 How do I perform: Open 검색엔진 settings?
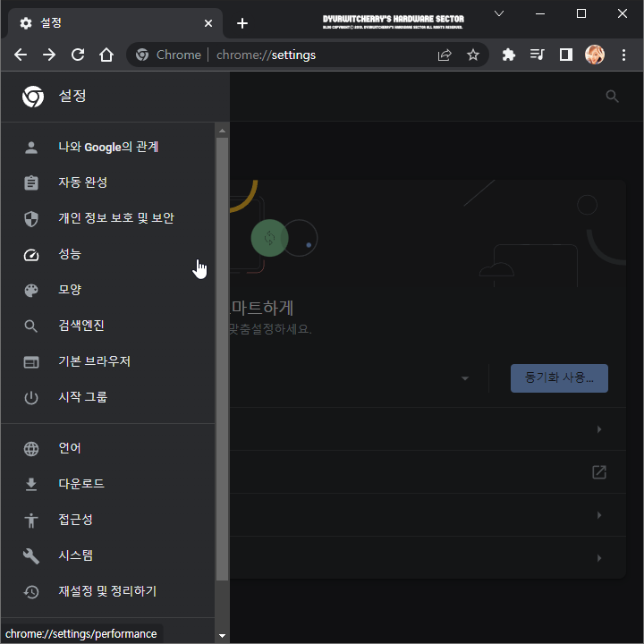coord(108,326)
